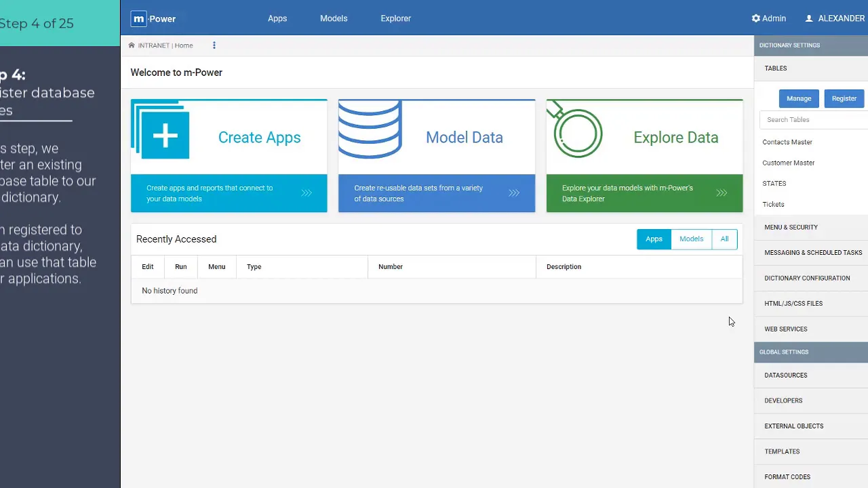Open the Contacts Master table
This screenshot has height=488, width=868.
click(787, 142)
